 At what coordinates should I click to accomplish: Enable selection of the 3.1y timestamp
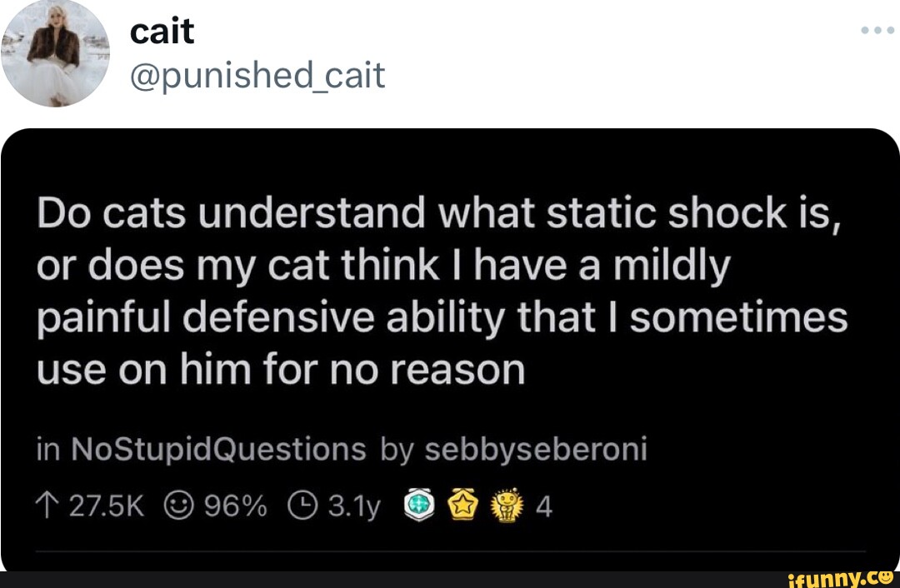coord(352,504)
